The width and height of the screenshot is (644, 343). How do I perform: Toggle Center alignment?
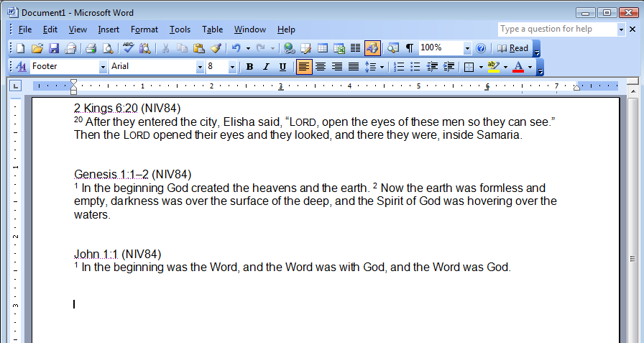[x=321, y=67]
